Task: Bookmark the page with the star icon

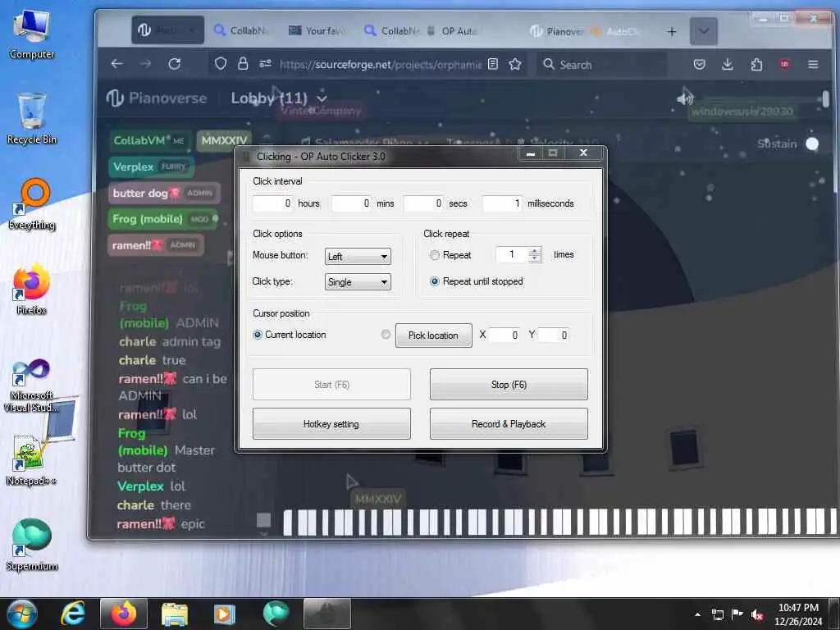Action: coord(515,64)
